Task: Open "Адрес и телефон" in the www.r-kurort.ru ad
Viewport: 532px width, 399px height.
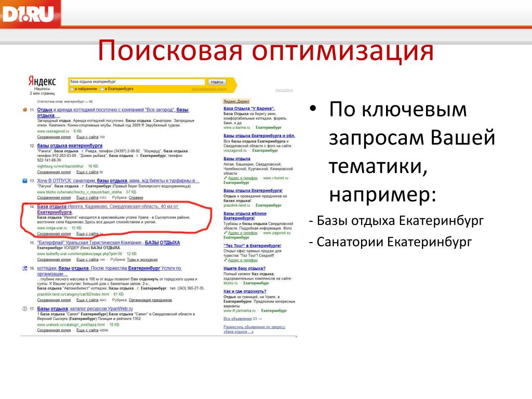Action: 243,178
